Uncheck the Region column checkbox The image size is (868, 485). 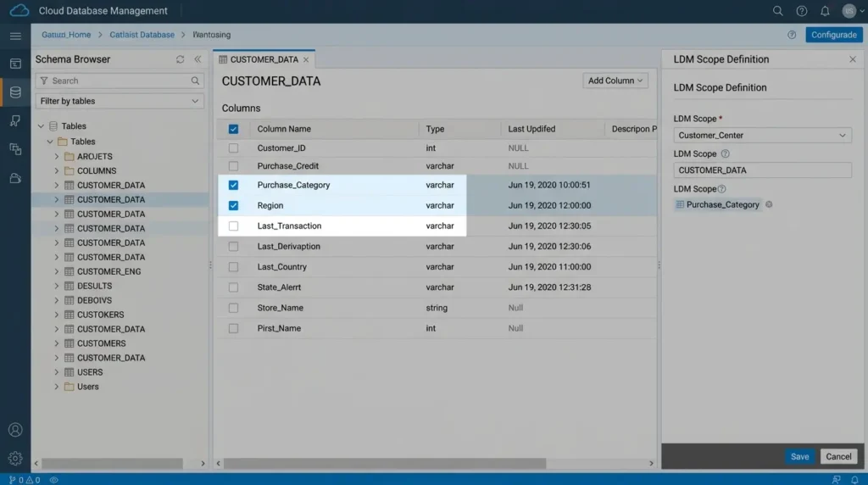pos(234,205)
